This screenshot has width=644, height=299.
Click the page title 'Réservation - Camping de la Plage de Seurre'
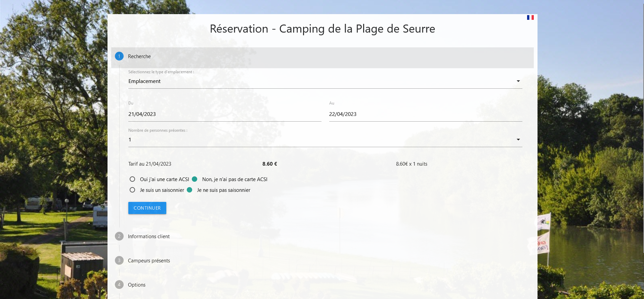click(x=323, y=29)
